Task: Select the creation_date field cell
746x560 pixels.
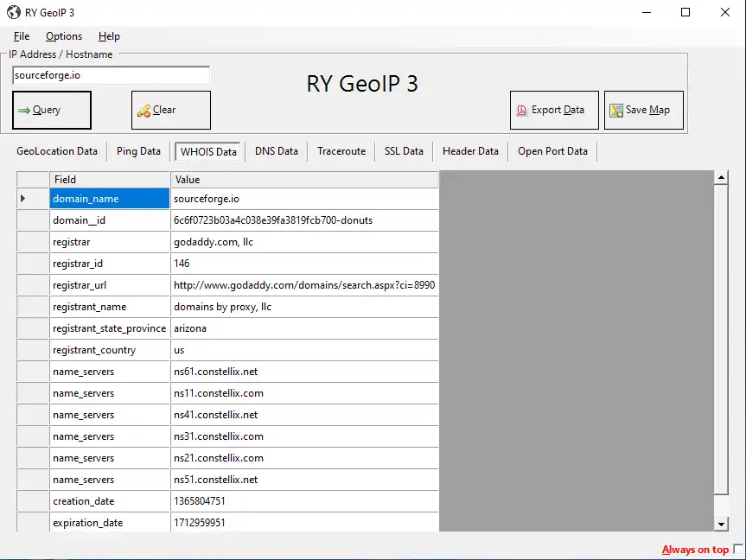Action: click(x=110, y=501)
